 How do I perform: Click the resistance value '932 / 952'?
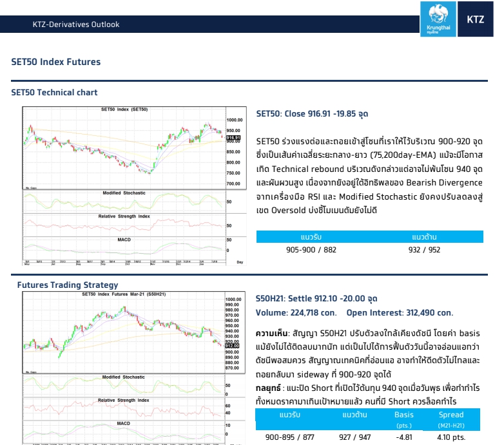424,250
